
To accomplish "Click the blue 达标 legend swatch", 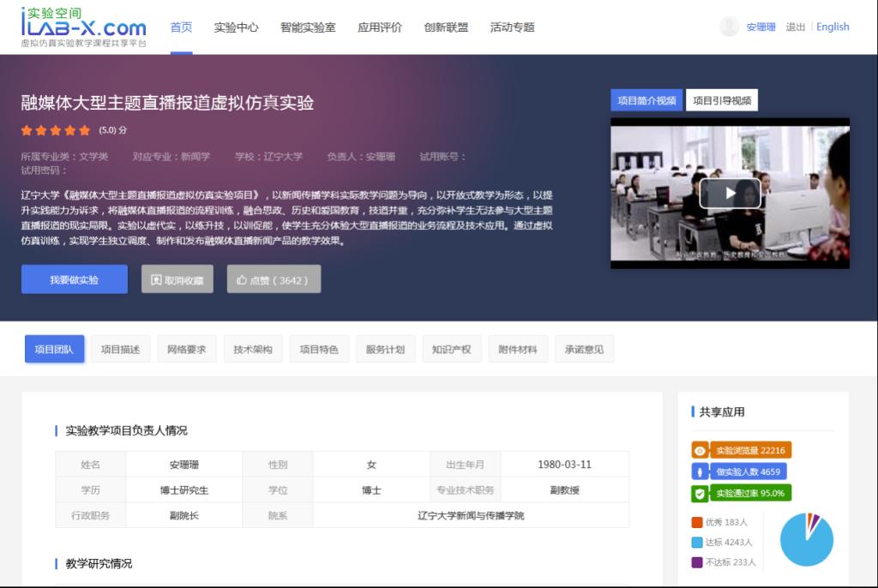I will coord(697,542).
